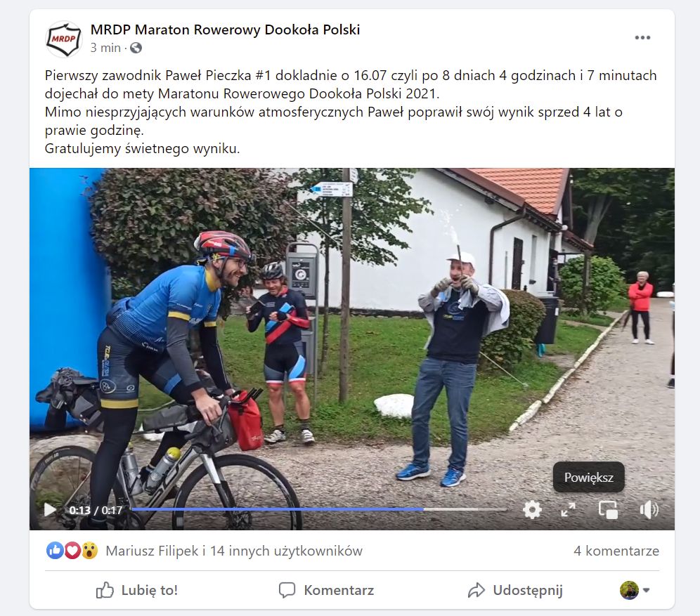Open MRDP Maraton Rowerowy Dookoła Polski page
700x616 pixels.
pos(225,30)
